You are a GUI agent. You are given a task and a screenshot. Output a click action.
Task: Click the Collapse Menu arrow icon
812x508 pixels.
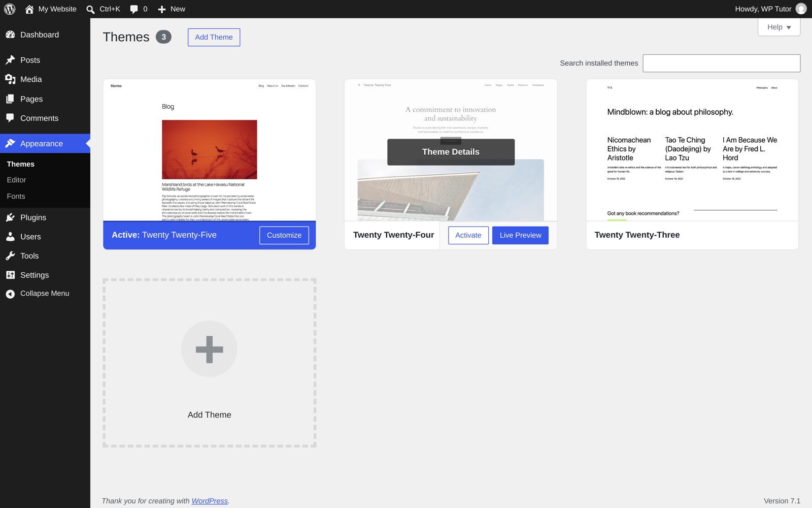pos(10,294)
